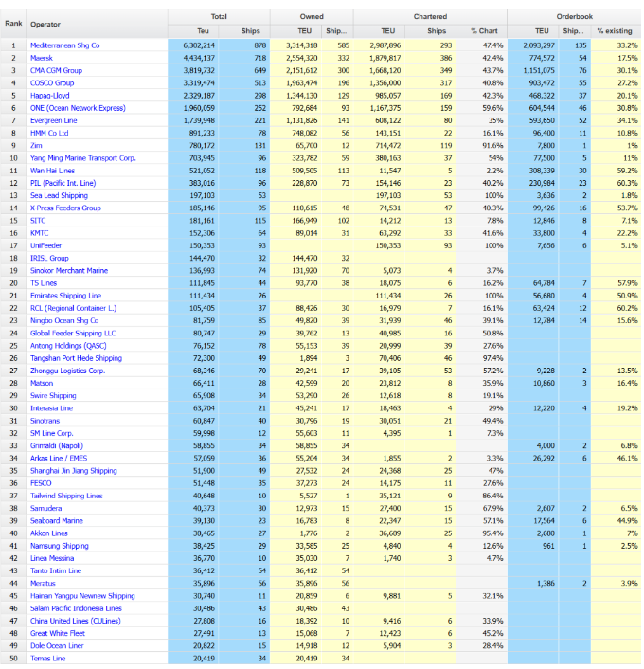The width and height of the screenshot is (644, 669).
Task: Open Sinokor Merchant Marine link
Action: pyautogui.click(x=69, y=271)
